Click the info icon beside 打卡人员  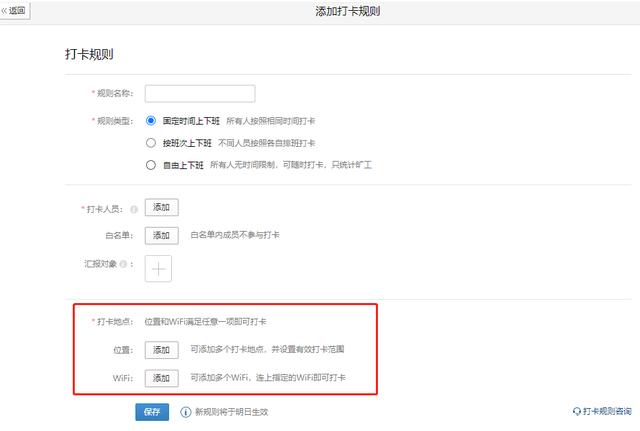pos(133,209)
